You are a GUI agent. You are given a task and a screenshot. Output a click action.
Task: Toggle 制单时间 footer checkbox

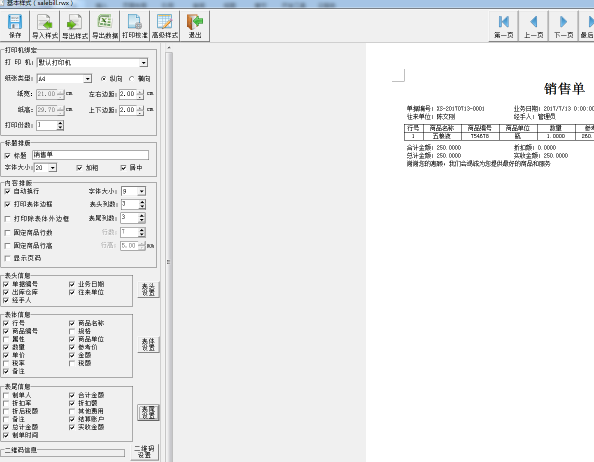coord(6,435)
